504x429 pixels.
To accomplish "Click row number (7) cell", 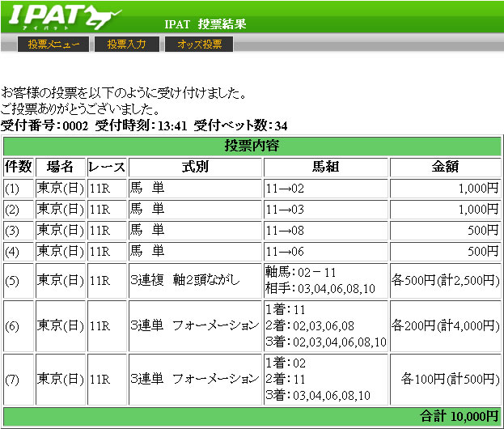I will click(x=19, y=380).
